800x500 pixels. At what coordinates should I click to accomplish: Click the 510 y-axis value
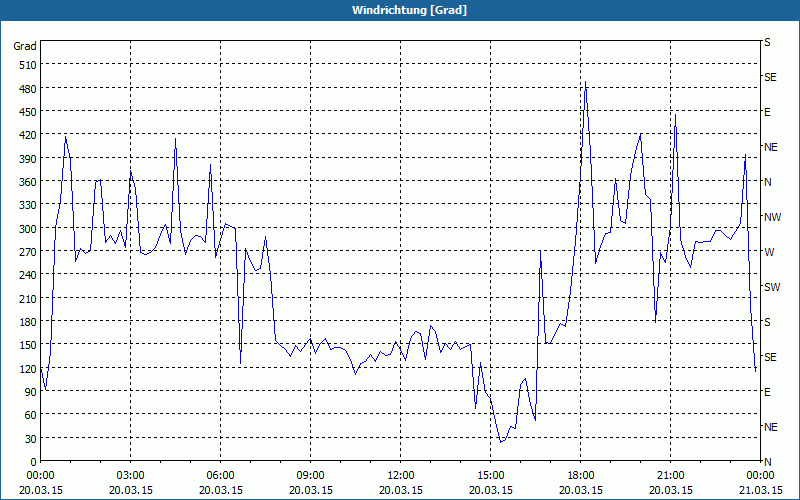(x=28, y=65)
